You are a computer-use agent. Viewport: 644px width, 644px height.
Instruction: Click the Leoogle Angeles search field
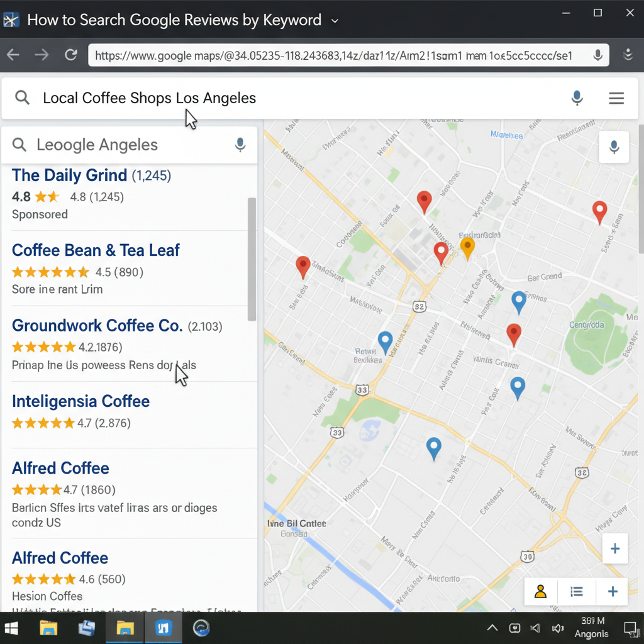(129, 145)
